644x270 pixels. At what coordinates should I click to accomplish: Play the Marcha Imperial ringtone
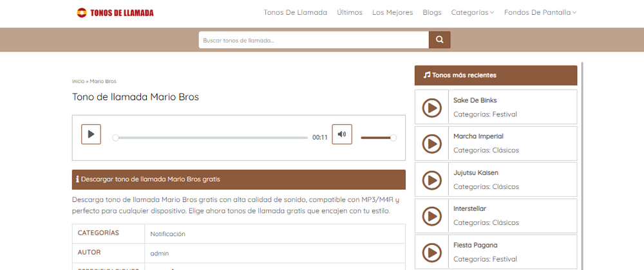(431, 144)
